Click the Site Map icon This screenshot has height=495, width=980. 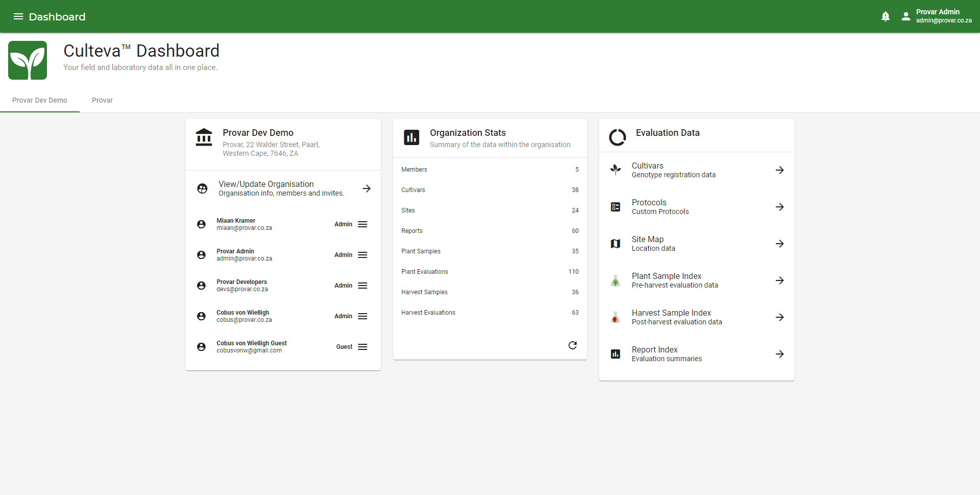coord(616,244)
